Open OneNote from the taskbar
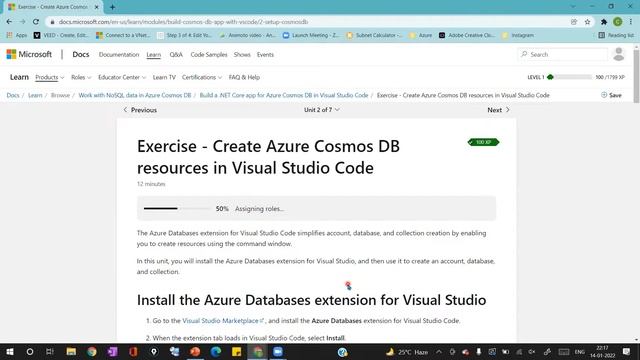The image size is (640, 360). pyautogui.click(x=113, y=352)
